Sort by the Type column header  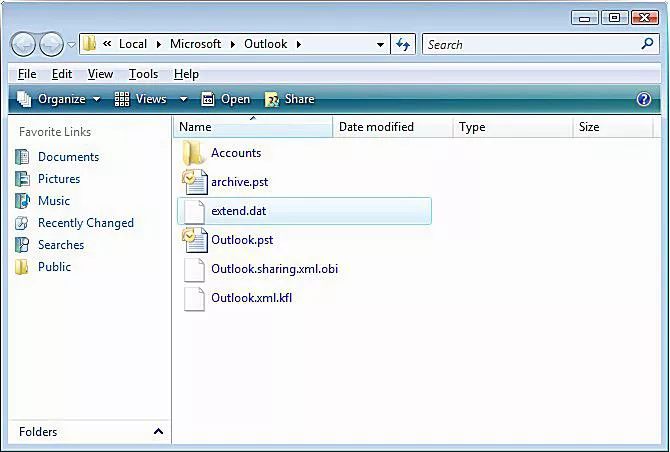513,127
